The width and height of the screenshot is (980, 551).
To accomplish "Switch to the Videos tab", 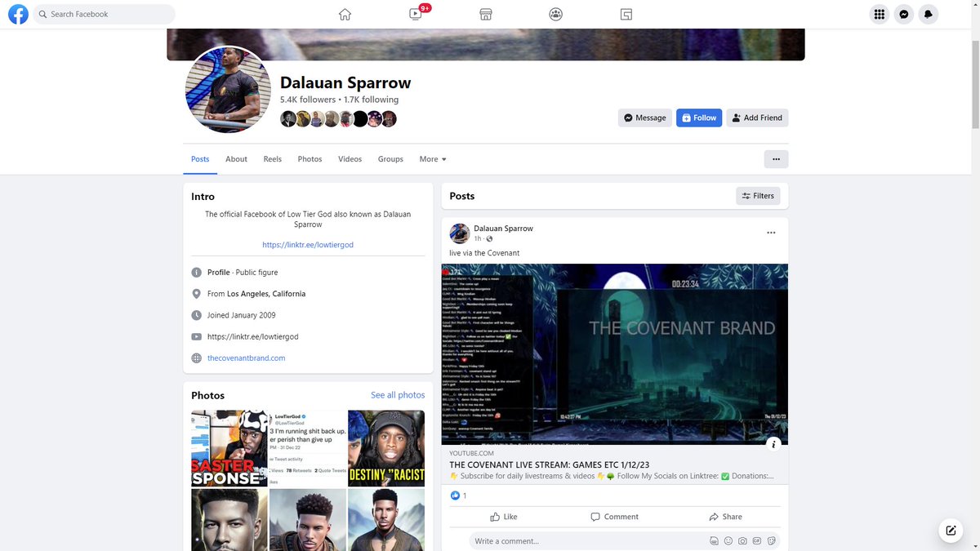I will (x=350, y=159).
